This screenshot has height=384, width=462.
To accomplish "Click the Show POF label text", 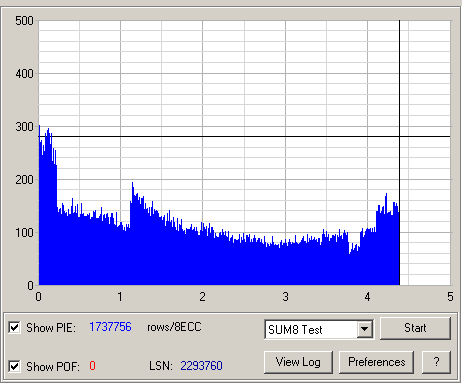I will point(53,367).
